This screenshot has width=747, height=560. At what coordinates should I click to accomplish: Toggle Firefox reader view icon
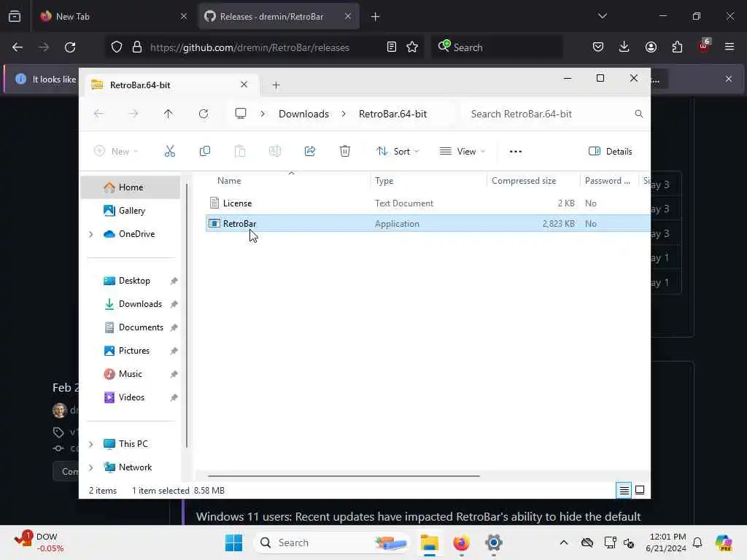pos(391,47)
